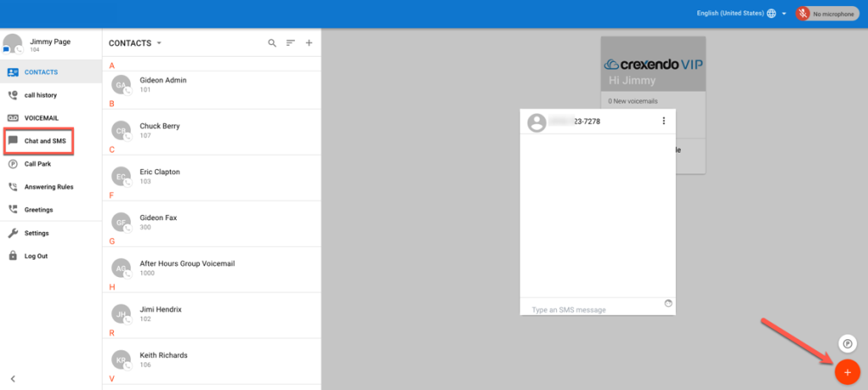The height and width of the screenshot is (390, 868).
Task: Click the GF avatar of Gideon Fax
Action: tap(122, 223)
